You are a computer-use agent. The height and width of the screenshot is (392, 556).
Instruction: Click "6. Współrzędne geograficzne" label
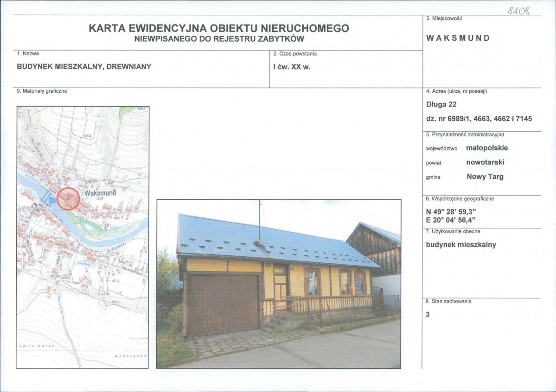coord(460,199)
